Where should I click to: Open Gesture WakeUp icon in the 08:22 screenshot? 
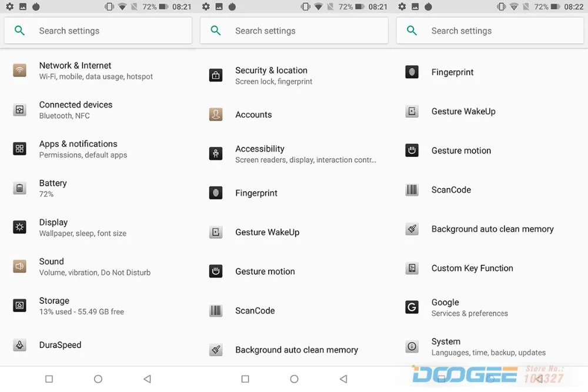412,111
